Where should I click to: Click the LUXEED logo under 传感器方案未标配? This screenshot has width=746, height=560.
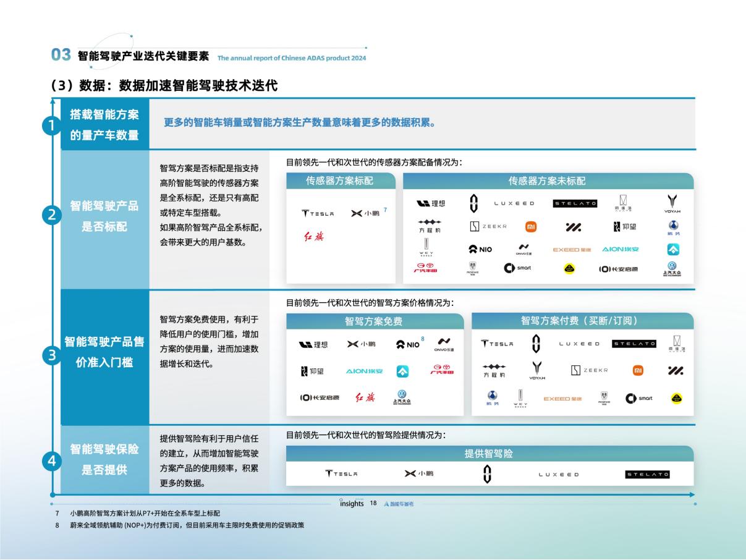pyautogui.click(x=514, y=203)
